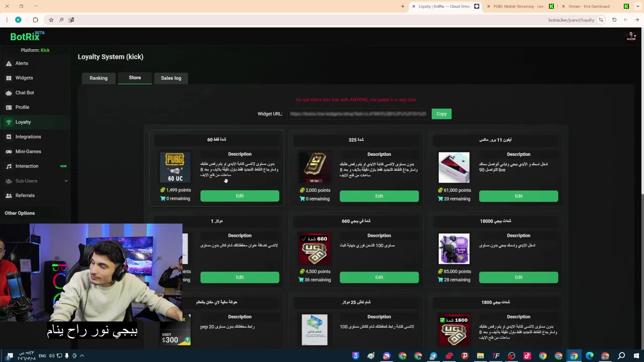
Task: Reload the page
Action: 614,20
